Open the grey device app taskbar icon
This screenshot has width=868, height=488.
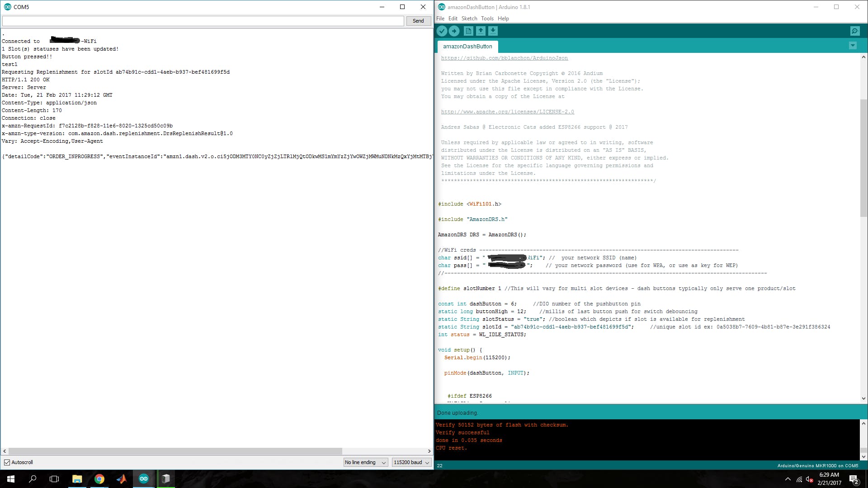[166, 479]
